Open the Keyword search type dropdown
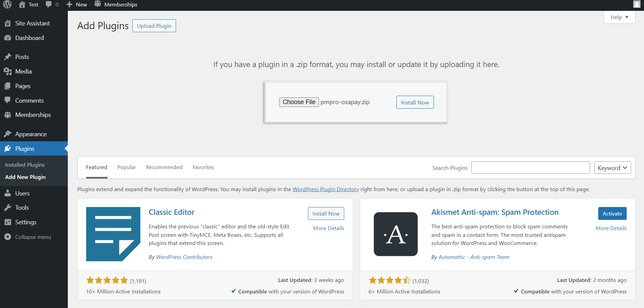This screenshot has height=308, width=644. [x=612, y=168]
